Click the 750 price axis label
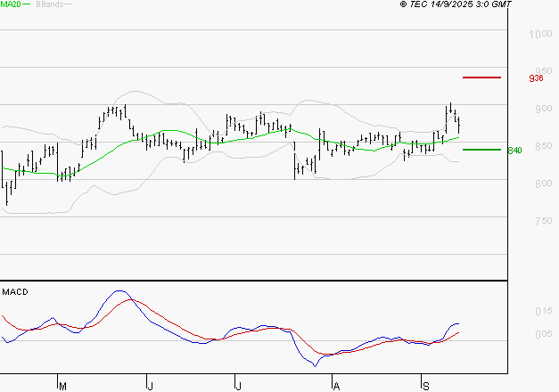This screenshot has width=559, height=392. 544,221
